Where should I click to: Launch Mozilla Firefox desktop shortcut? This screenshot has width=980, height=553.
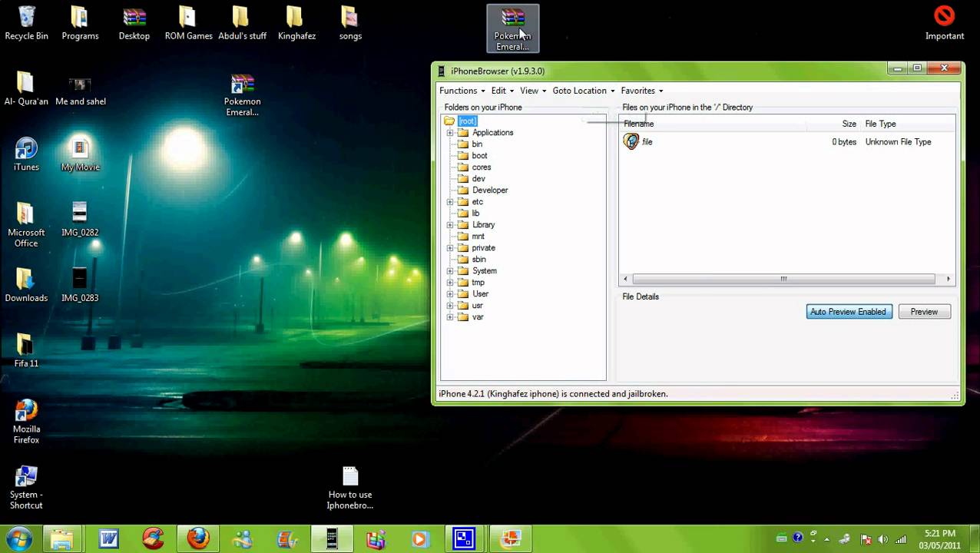tap(26, 422)
